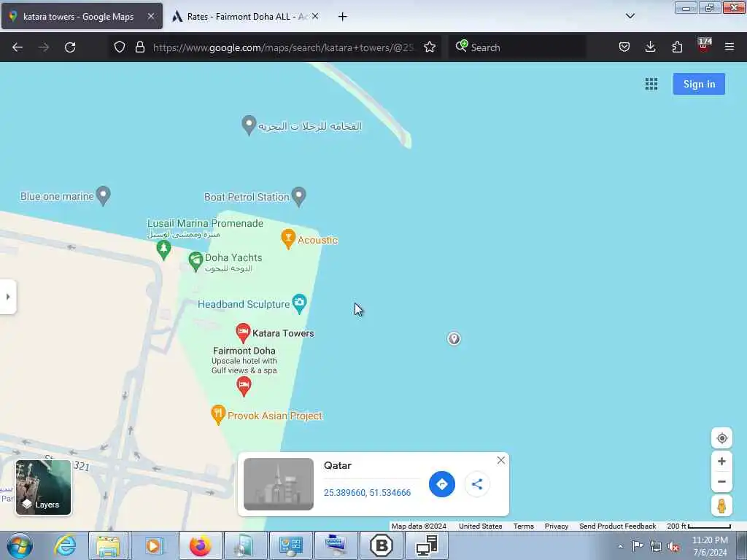
Task: Launch Internet Explorer from the taskbar
Action: [65, 545]
